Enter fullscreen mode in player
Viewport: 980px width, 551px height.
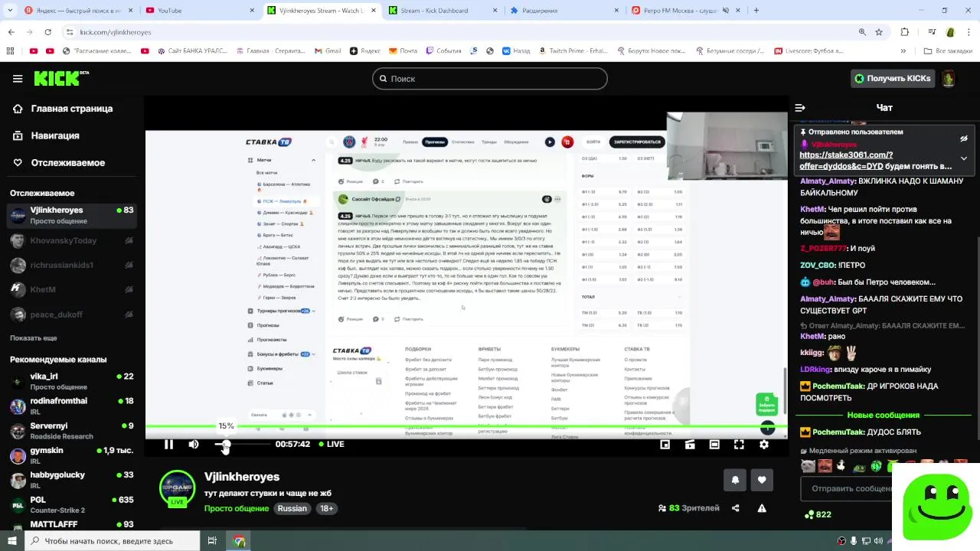tap(739, 445)
